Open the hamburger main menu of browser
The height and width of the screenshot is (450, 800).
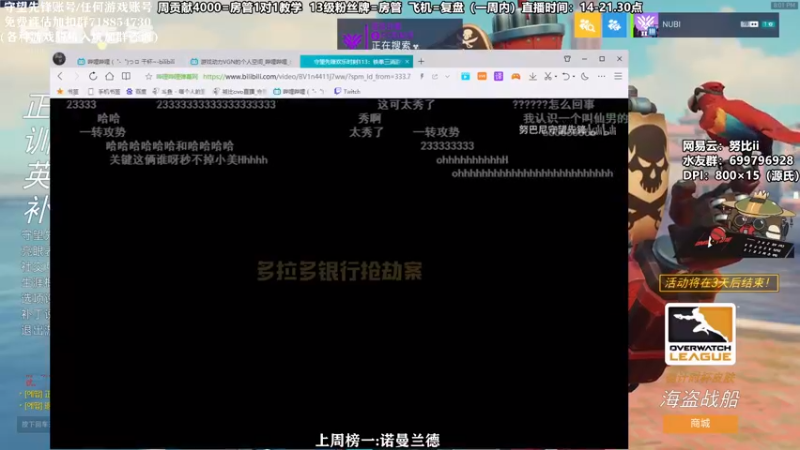pyautogui.click(x=618, y=76)
